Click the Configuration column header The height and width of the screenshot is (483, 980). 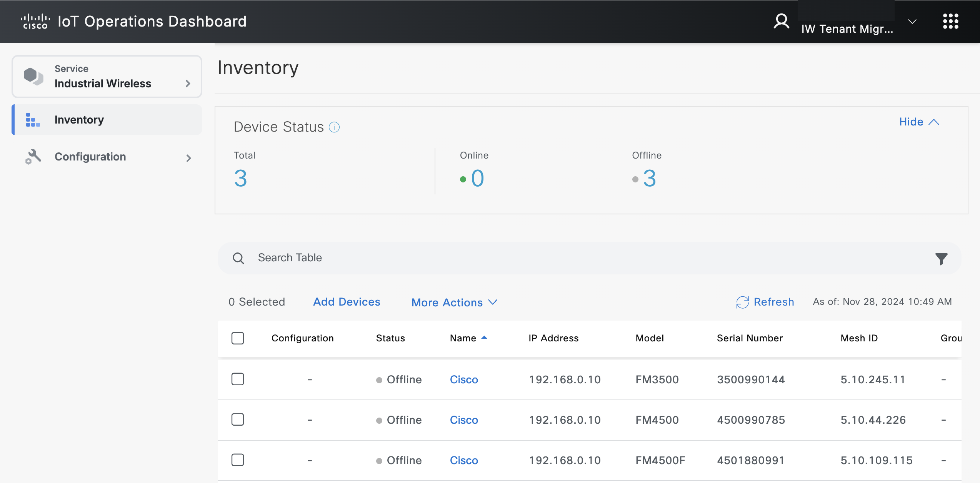(302, 338)
